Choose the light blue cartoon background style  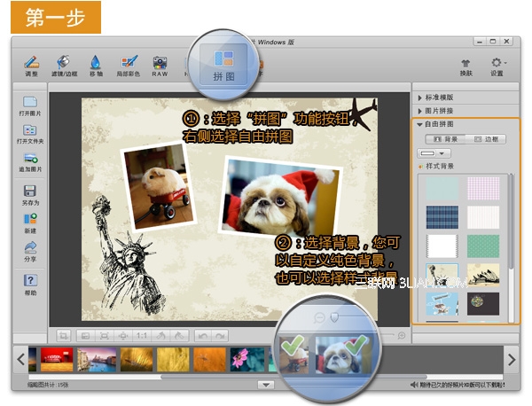(442, 304)
